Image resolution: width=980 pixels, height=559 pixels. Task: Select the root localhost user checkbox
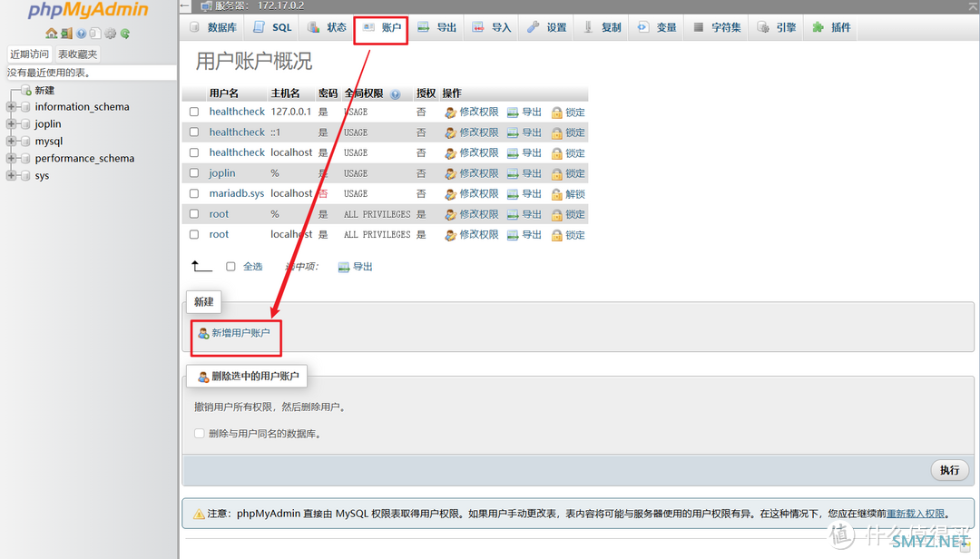coord(194,234)
